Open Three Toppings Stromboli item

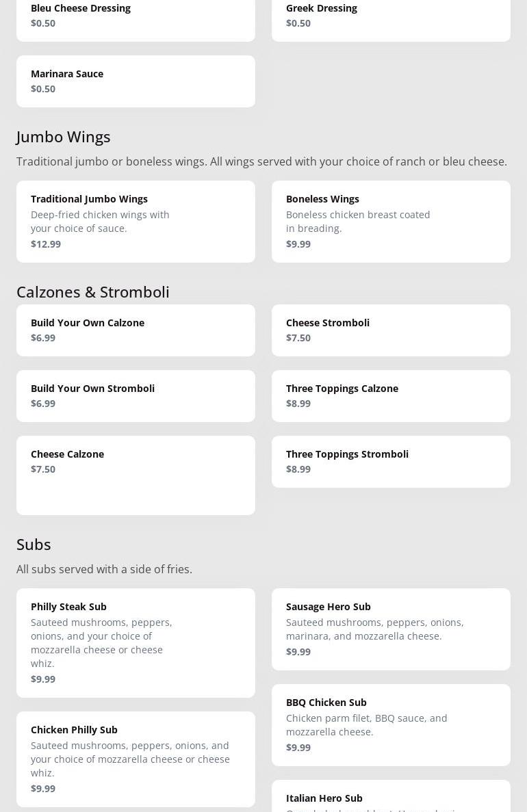coord(391,461)
